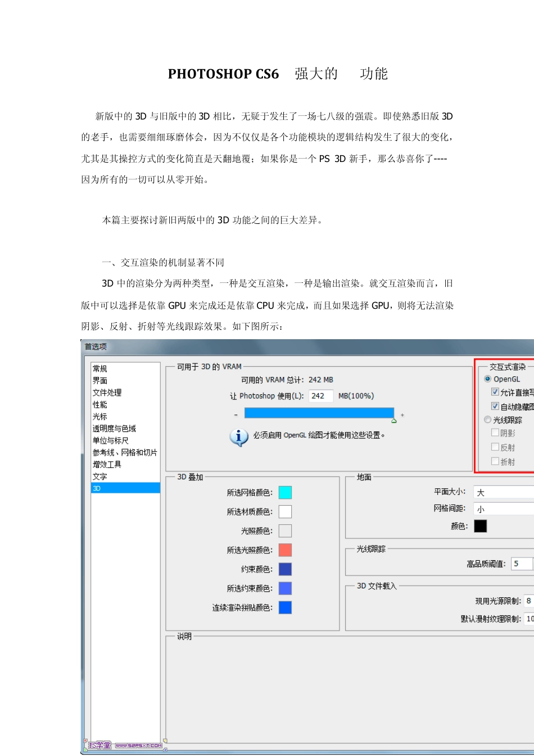Click Photoshop VRAM usage field showing 242
Image resolution: width=534 pixels, height=756 pixels.
pos(321,396)
